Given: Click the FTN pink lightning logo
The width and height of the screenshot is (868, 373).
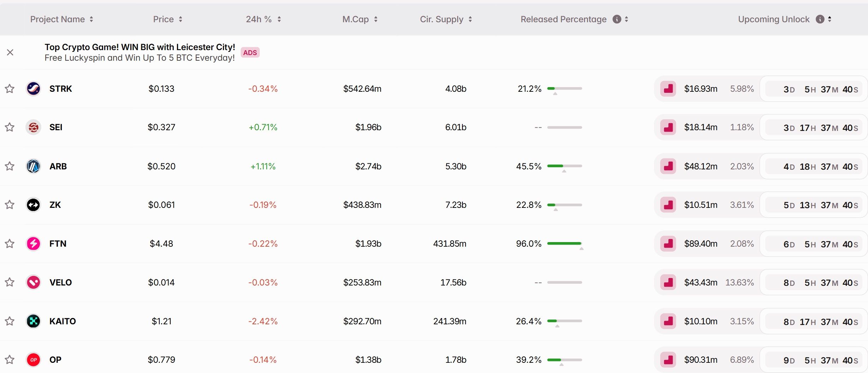Looking at the screenshot, I should [34, 243].
